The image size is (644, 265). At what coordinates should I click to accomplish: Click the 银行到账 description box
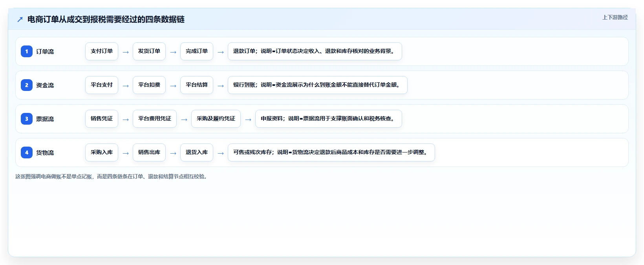point(318,85)
